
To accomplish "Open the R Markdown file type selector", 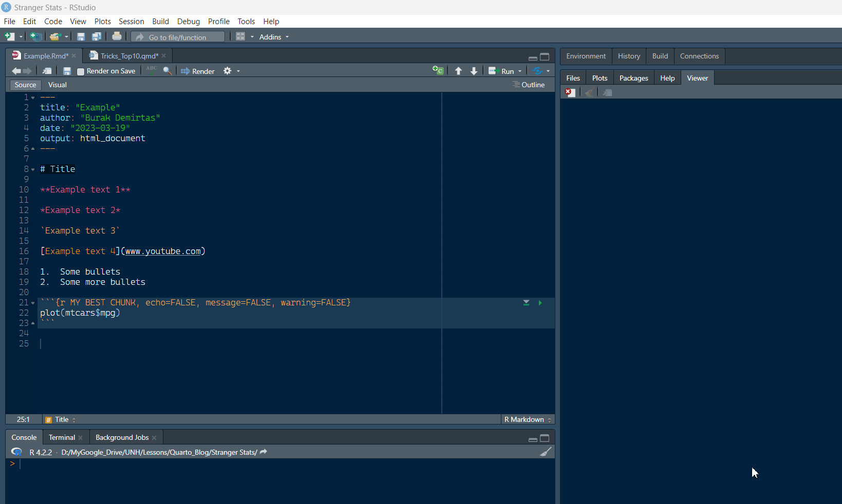I will pyautogui.click(x=528, y=419).
